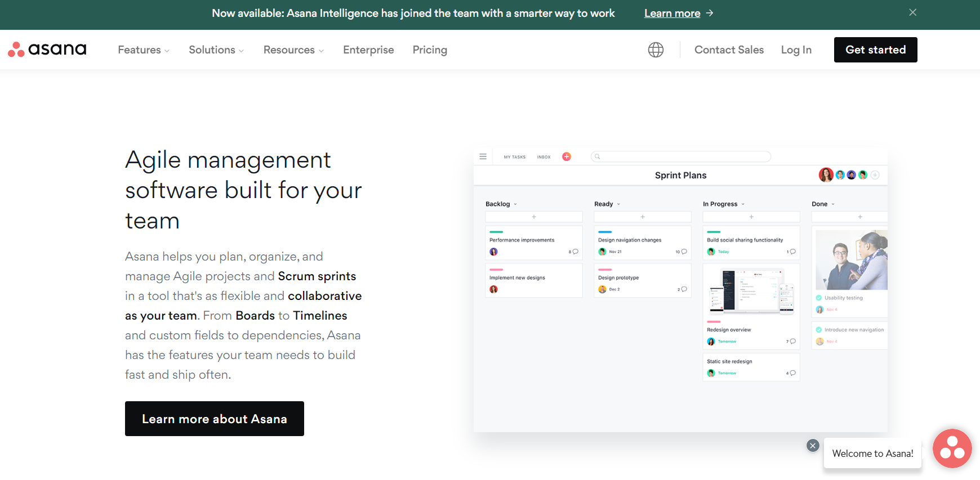Click the Welcome to Asana! message
Viewport: 980px width, 480px height.
[872, 453]
